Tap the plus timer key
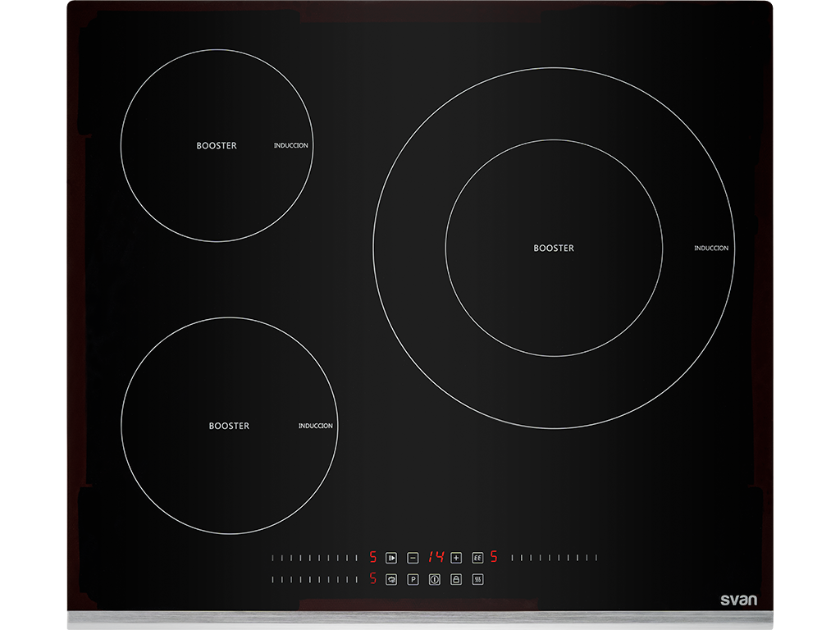 pyautogui.click(x=456, y=558)
